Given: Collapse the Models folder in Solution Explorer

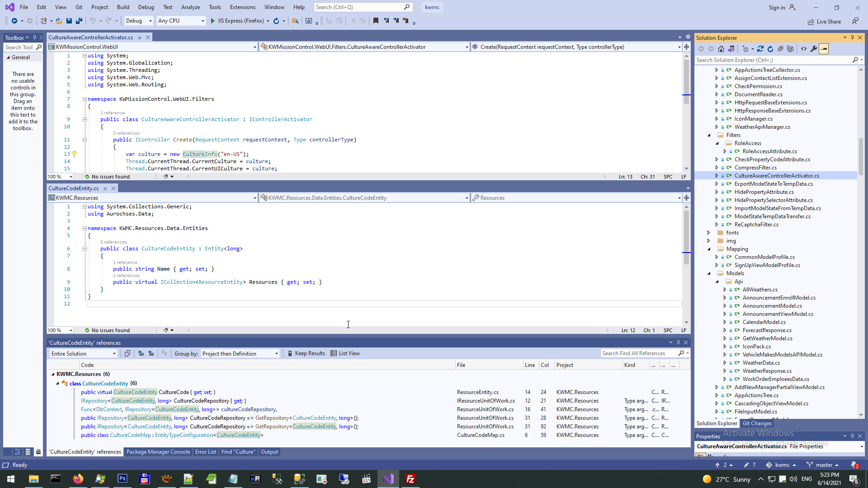Looking at the screenshot, I should coord(709,273).
